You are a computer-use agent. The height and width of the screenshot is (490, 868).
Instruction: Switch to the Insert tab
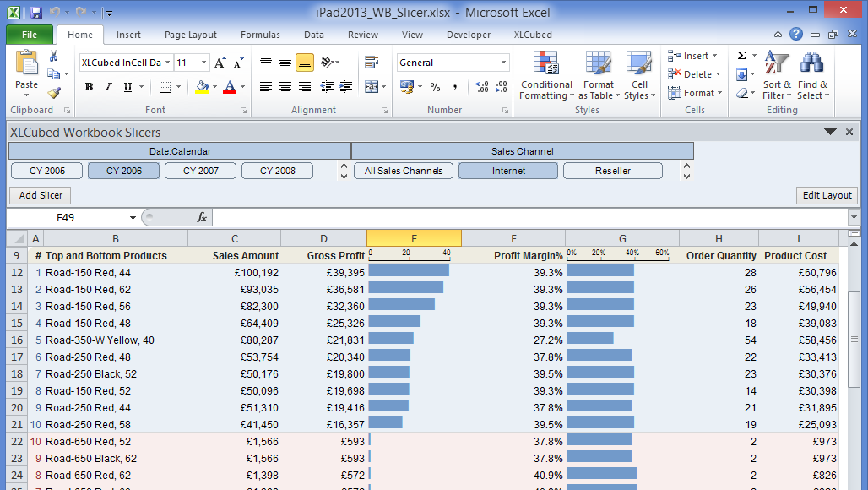[x=128, y=35]
